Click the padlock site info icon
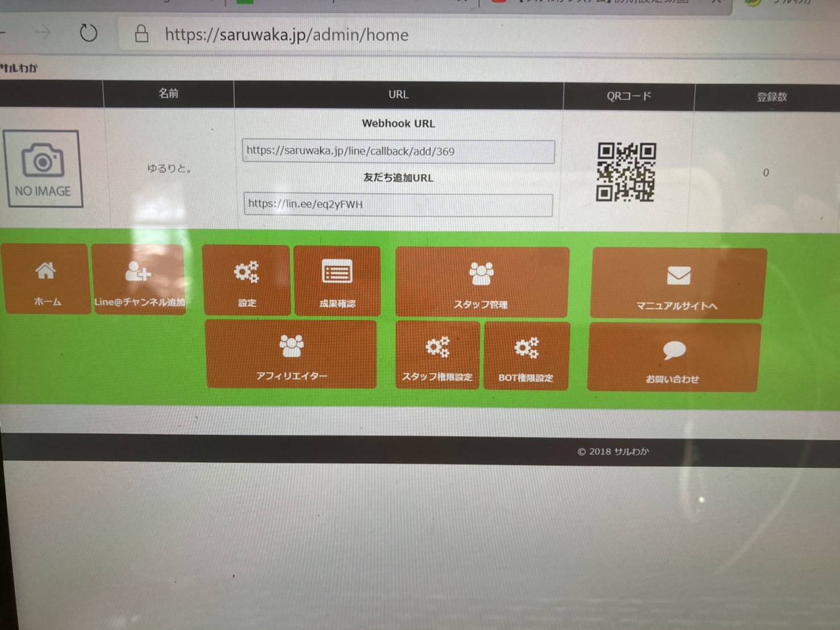Screen dimensions: 840x630 pos(142,34)
